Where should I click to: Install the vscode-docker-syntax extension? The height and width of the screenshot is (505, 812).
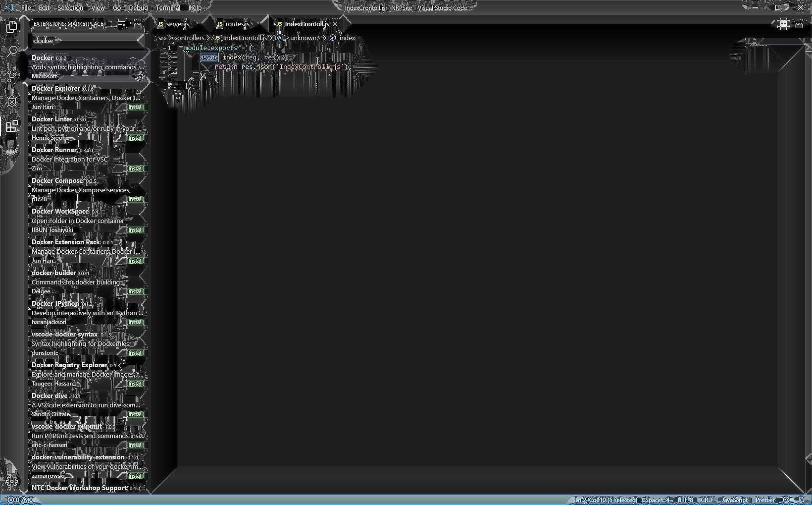[x=135, y=353]
